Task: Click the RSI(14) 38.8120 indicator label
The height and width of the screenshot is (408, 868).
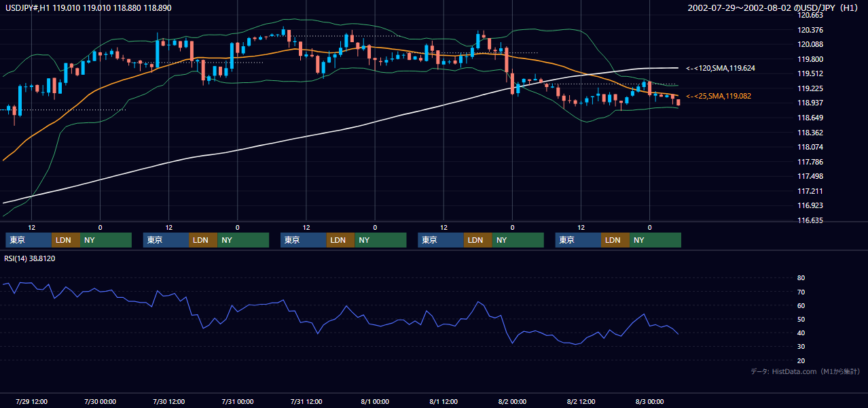Action: pyautogui.click(x=30, y=258)
